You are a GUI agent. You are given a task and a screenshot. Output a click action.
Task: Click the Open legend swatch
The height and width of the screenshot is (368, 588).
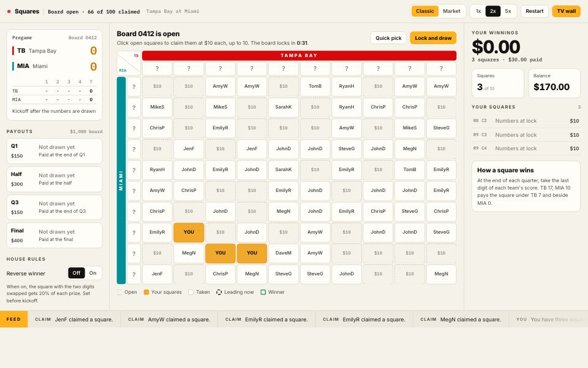point(119,292)
